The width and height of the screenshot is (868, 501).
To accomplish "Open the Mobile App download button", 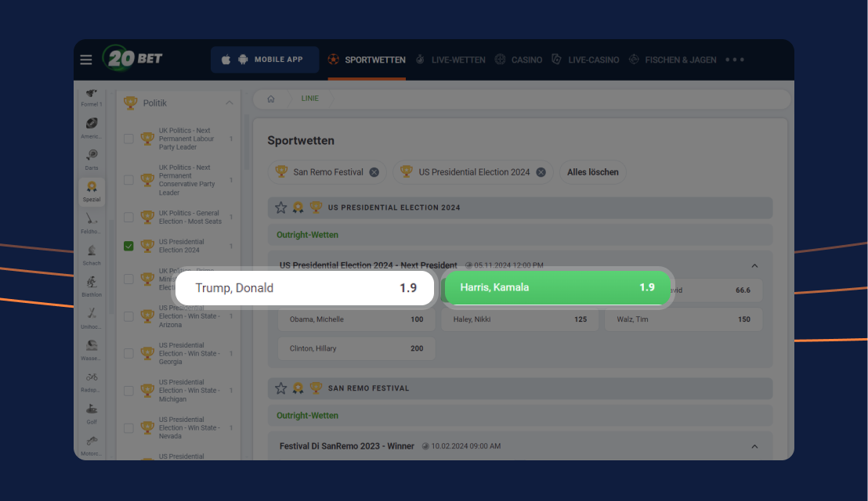I will point(265,59).
